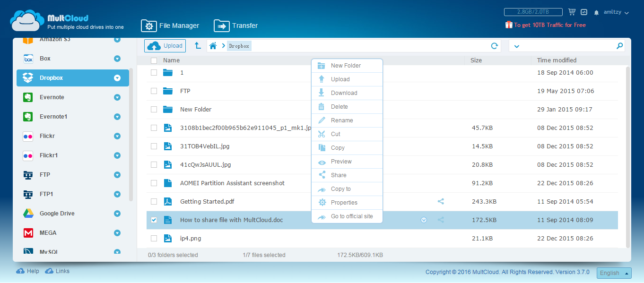Open notifications bell icon
The width and height of the screenshot is (644, 283).
(597, 12)
